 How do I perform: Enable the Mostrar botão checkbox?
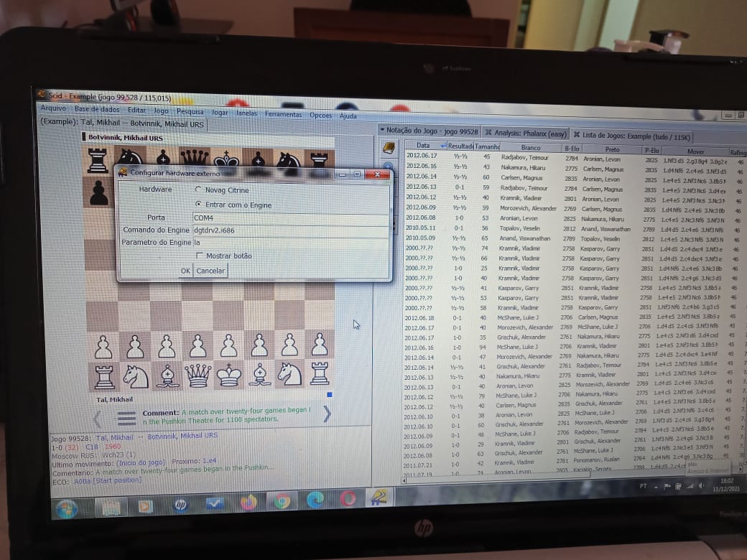[199, 256]
